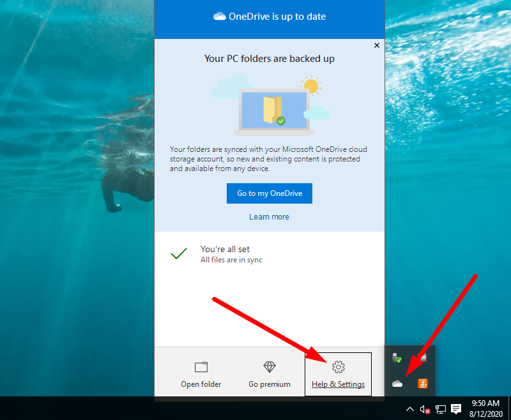Click the orange Java update tray icon
The height and width of the screenshot is (420, 511).
coord(422,384)
